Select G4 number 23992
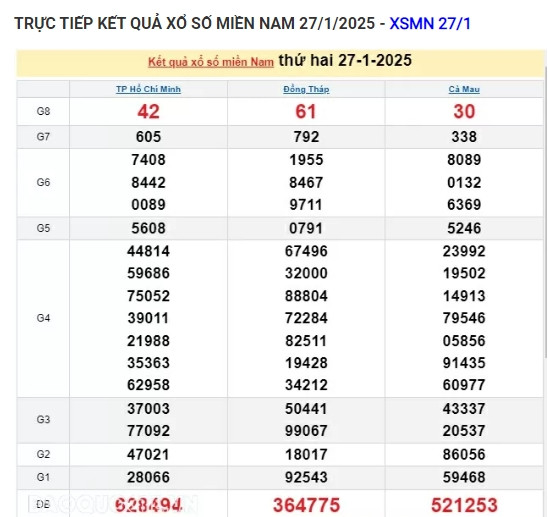 [x=464, y=251]
